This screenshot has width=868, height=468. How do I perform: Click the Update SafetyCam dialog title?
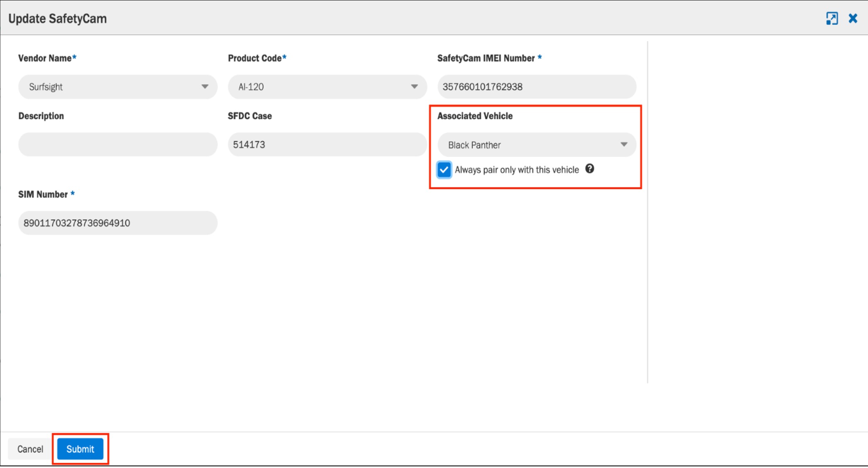[x=58, y=19]
